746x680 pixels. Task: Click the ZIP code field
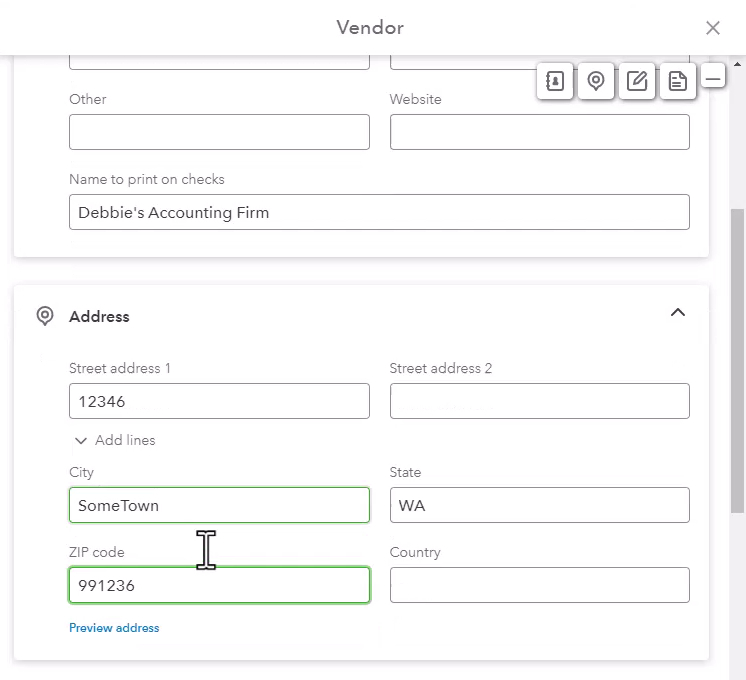pyautogui.click(x=219, y=585)
